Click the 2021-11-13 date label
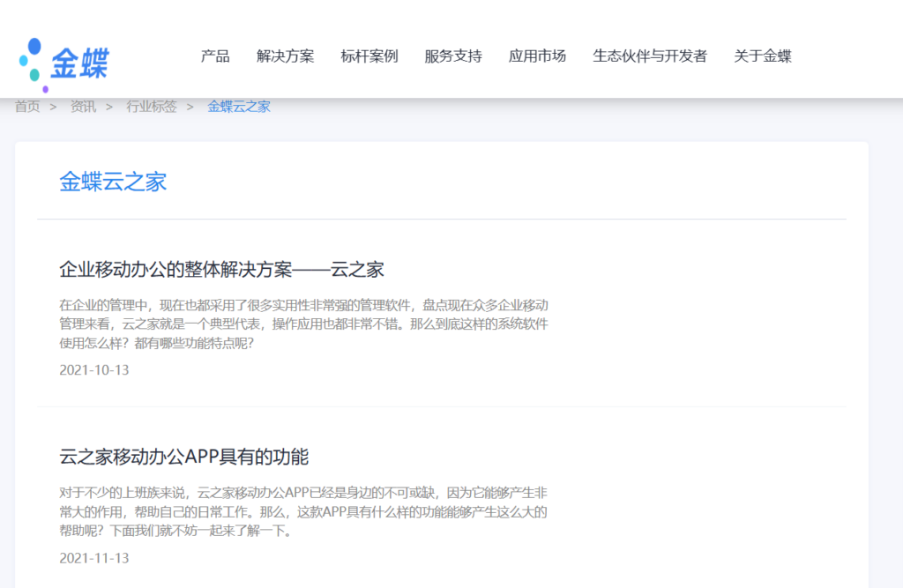The height and width of the screenshot is (588, 903). click(x=93, y=558)
